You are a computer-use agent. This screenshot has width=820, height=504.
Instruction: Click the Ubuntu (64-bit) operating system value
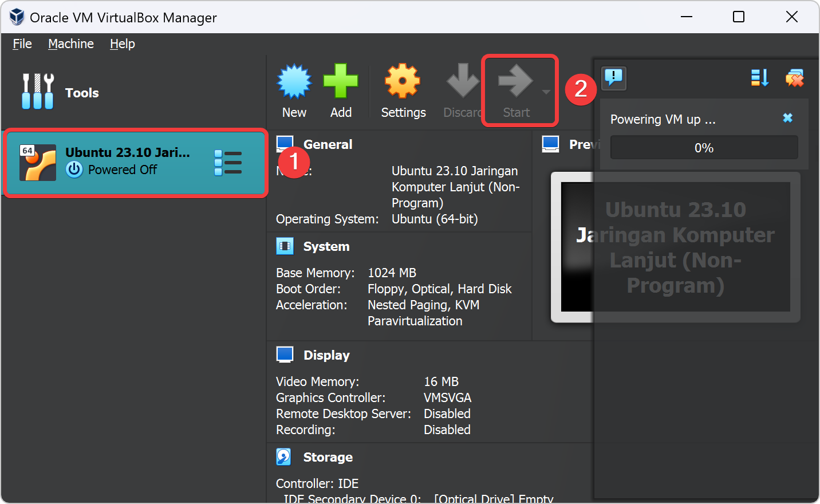[435, 219]
